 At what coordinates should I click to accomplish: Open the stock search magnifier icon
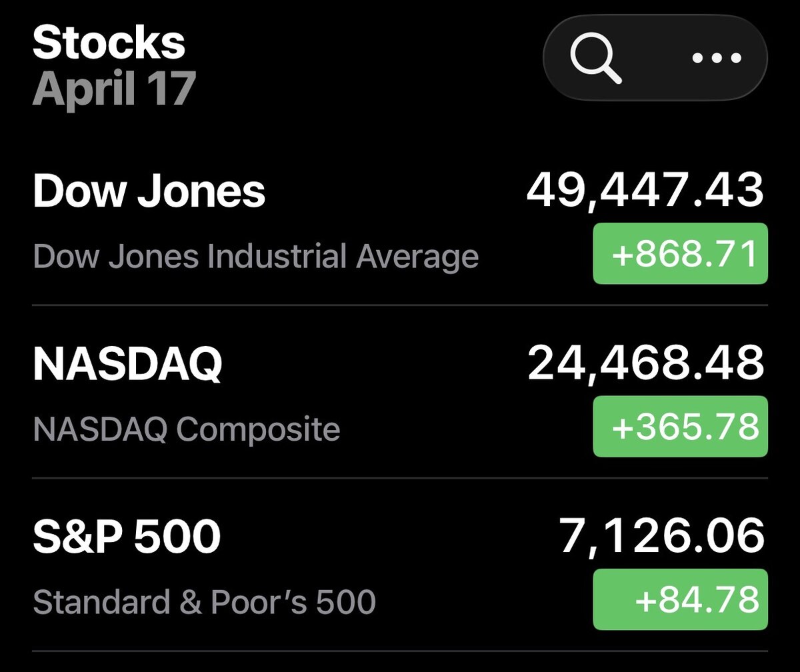pos(595,58)
